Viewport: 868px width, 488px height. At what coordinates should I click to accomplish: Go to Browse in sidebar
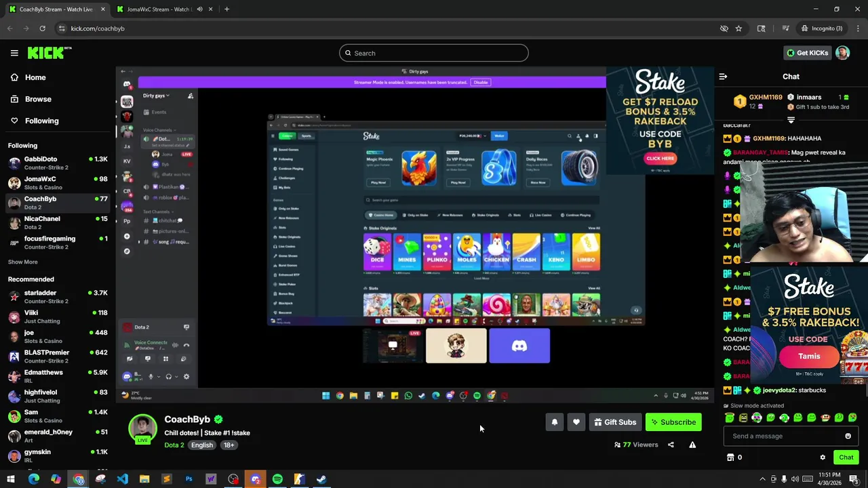click(x=38, y=99)
